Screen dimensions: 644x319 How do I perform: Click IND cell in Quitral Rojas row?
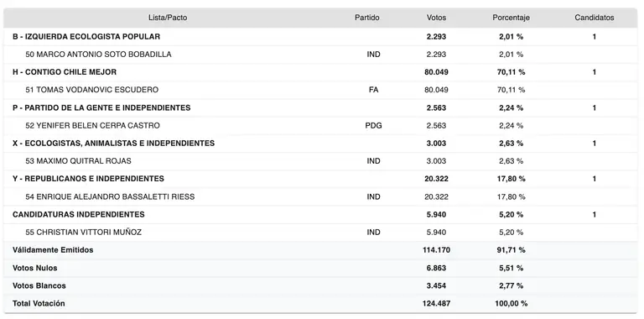374,160
